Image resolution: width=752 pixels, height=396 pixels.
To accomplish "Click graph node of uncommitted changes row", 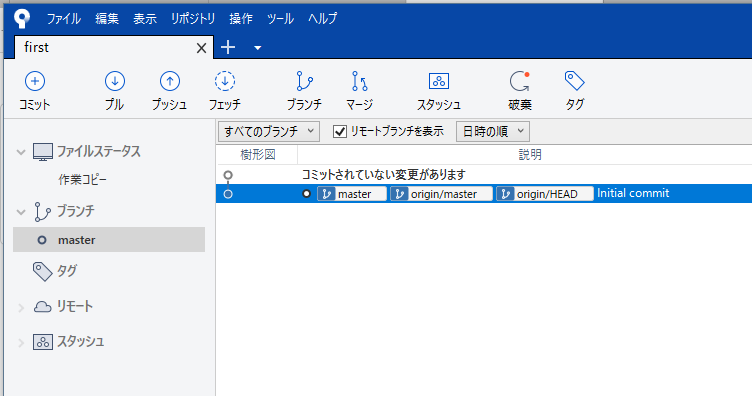I will click(228, 175).
